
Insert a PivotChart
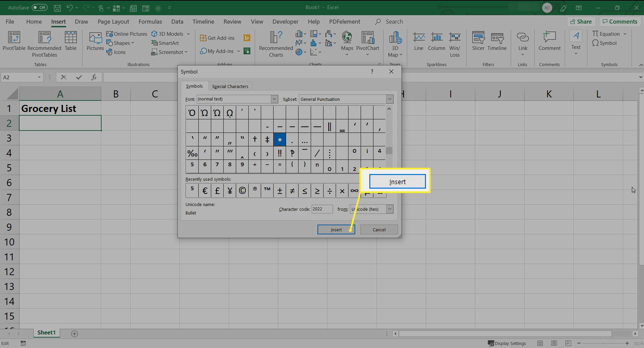point(367,43)
